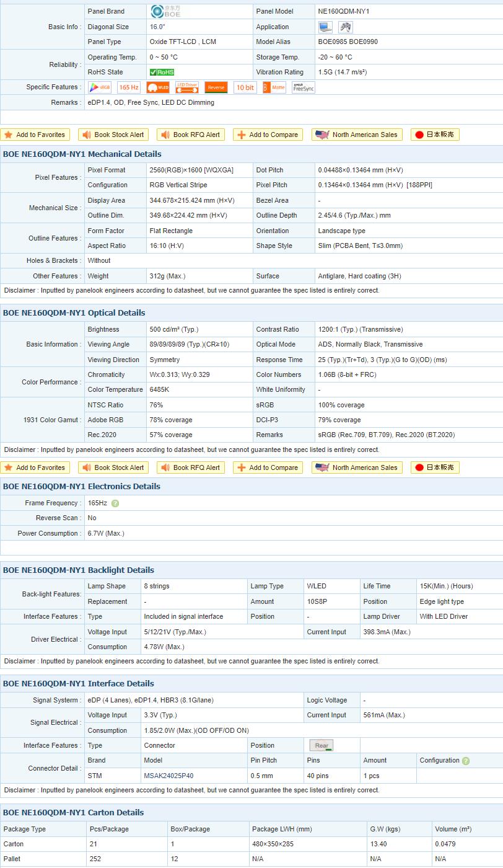Click Book RFQ Alert above Mechanical Details
This screenshot has width=503, height=868.
191,135
